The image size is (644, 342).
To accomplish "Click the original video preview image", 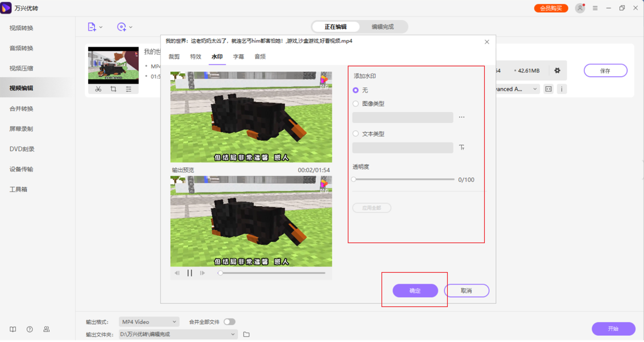I will [x=251, y=117].
